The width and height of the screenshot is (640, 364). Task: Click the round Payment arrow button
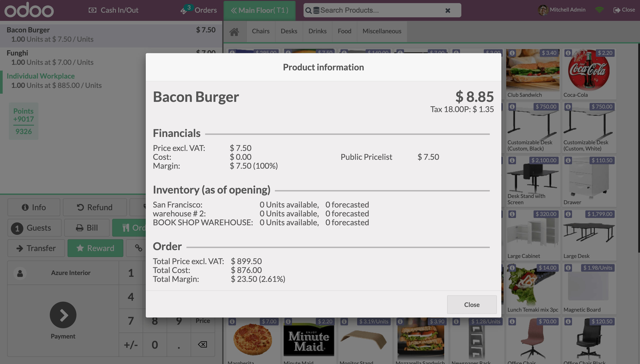coord(63,315)
